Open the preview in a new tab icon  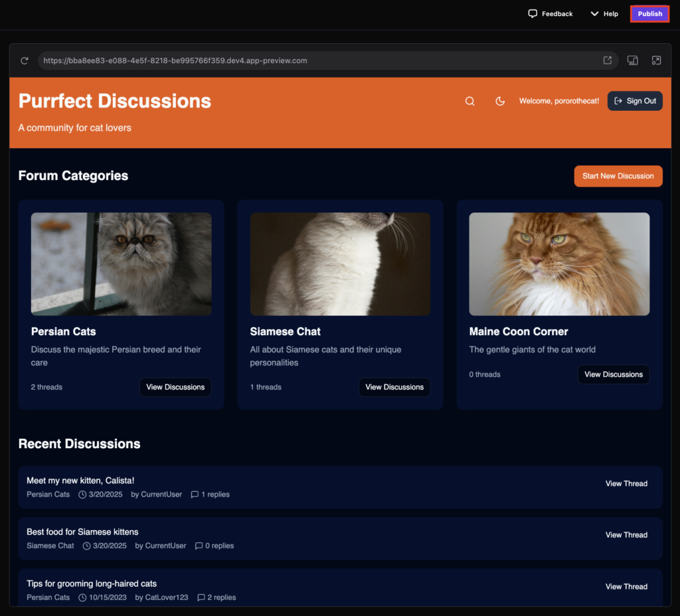tap(607, 60)
